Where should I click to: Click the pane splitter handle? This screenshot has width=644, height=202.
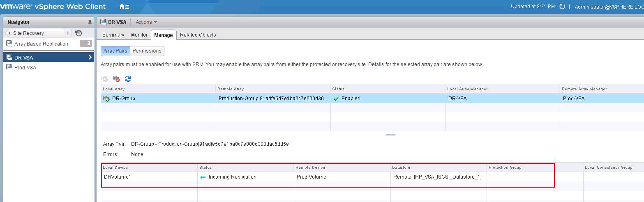390,135
